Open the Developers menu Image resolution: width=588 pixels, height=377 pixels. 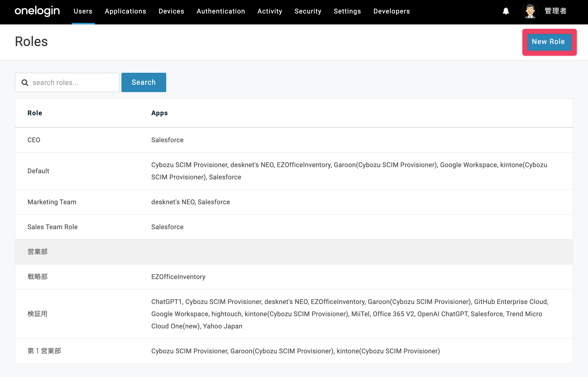click(392, 11)
